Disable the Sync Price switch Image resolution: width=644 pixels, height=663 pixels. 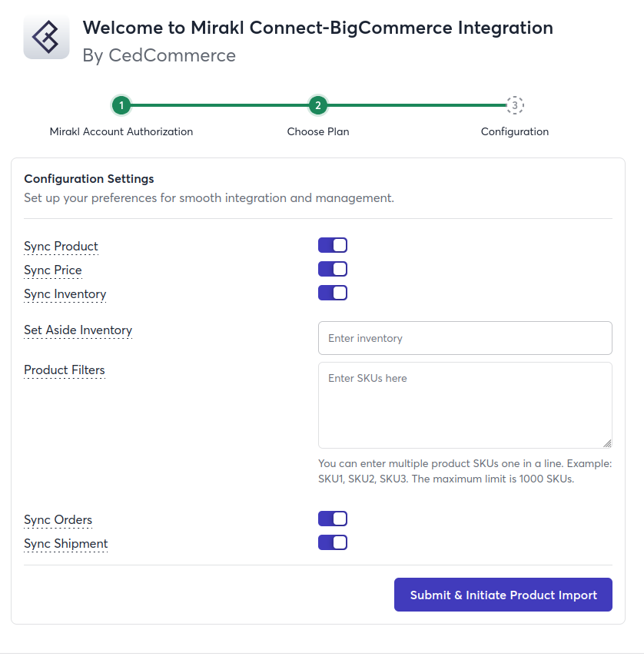pyautogui.click(x=333, y=269)
